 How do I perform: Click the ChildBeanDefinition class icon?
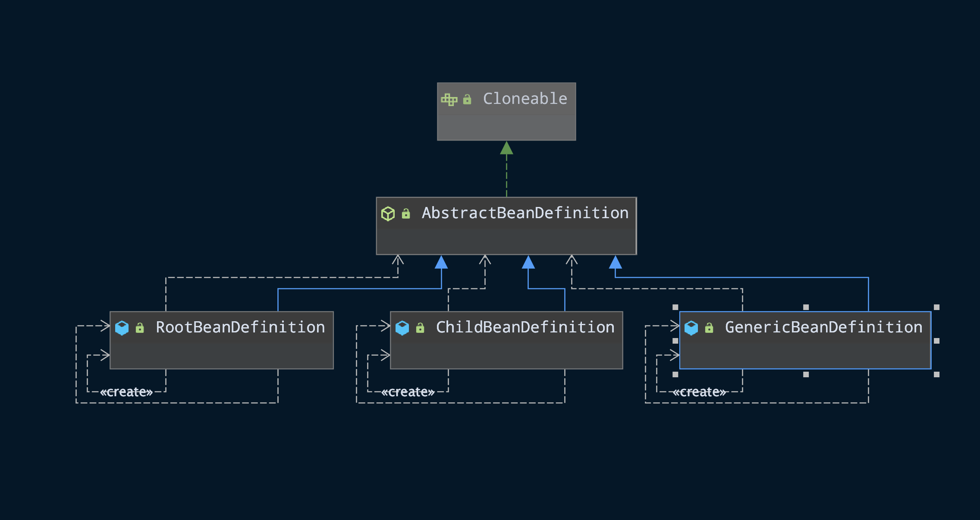pyautogui.click(x=402, y=328)
